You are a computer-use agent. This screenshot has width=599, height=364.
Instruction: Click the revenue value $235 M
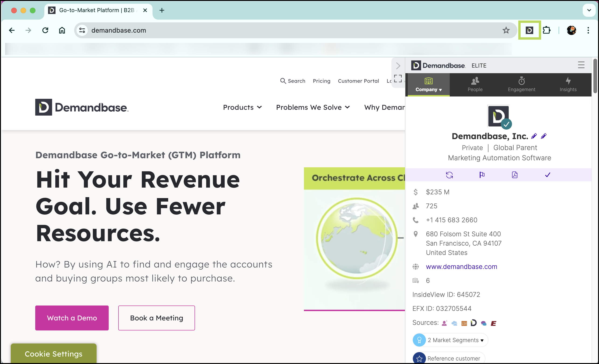pos(438,192)
